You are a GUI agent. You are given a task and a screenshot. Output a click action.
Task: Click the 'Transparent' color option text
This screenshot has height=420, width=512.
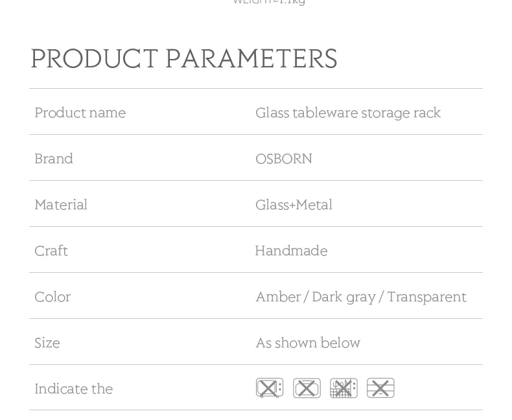pos(426,297)
